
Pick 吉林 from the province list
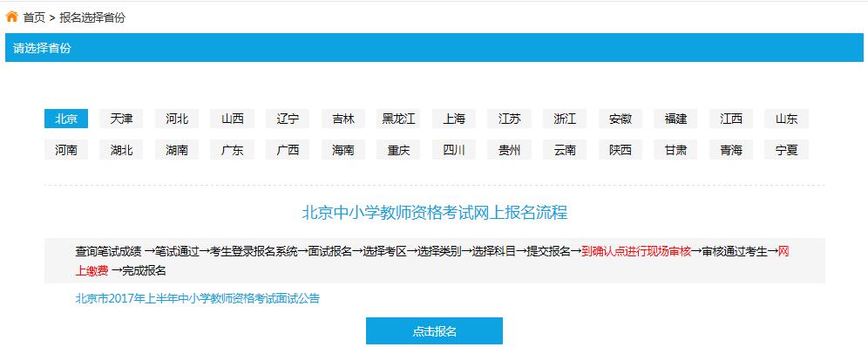point(343,119)
